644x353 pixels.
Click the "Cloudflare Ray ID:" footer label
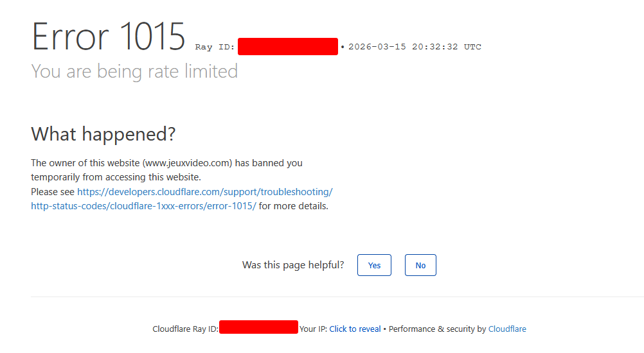point(185,329)
